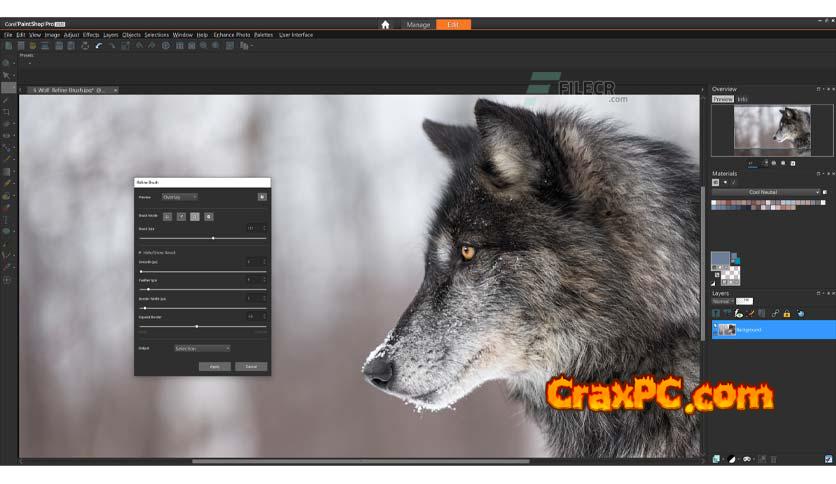The width and height of the screenshot is (836, 484).
Task: Select the last brush mode icon in Refine Brush
Action: pos(208,216)
